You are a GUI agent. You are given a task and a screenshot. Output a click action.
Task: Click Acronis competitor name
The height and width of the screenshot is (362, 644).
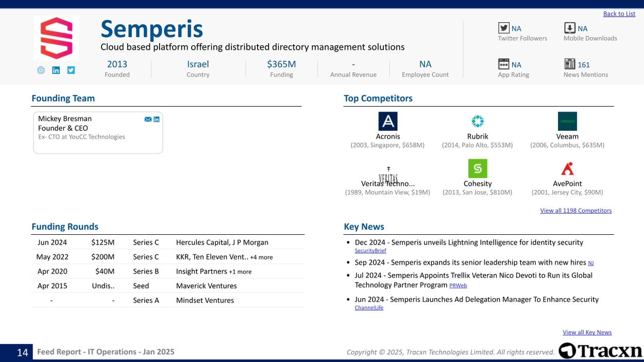pyautogui.click(x=388, y=136)
